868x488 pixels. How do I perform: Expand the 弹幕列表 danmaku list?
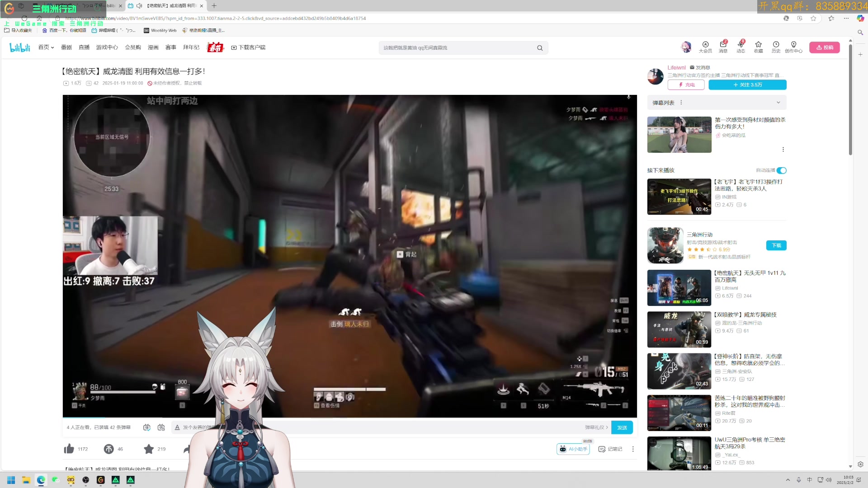click(x=778, y=103)
